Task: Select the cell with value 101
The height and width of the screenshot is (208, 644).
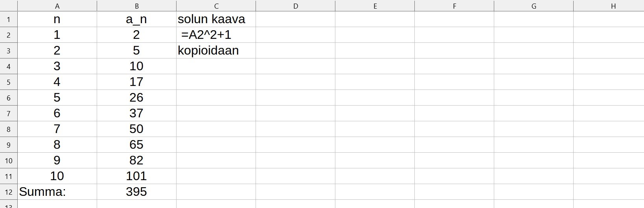Action: pos(136,176)
